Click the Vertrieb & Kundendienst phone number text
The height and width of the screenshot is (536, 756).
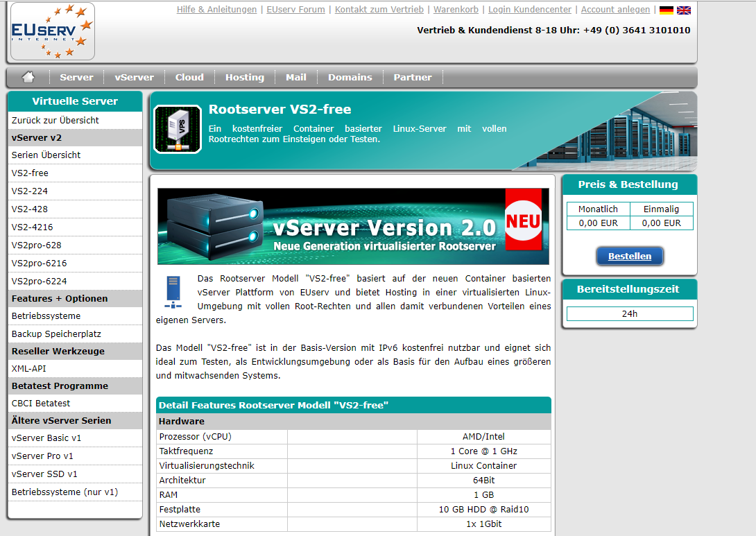(x=553, y=30)
